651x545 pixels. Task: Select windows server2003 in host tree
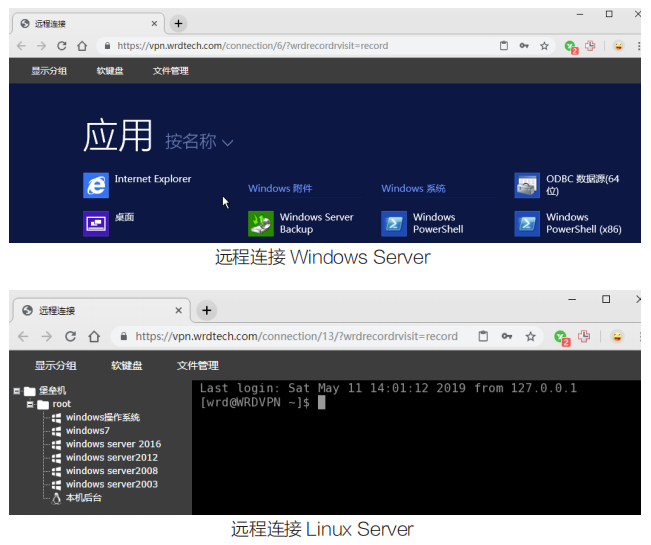coord(112,484)
